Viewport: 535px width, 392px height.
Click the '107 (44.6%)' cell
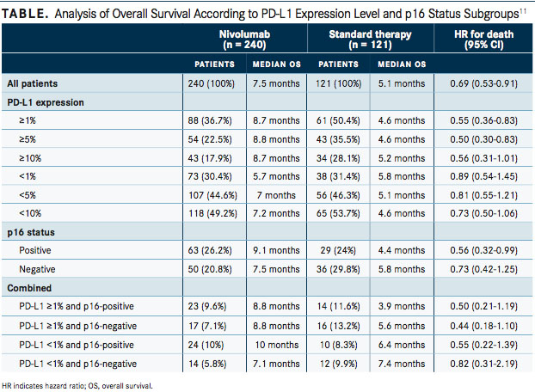[x=213, y=195]
